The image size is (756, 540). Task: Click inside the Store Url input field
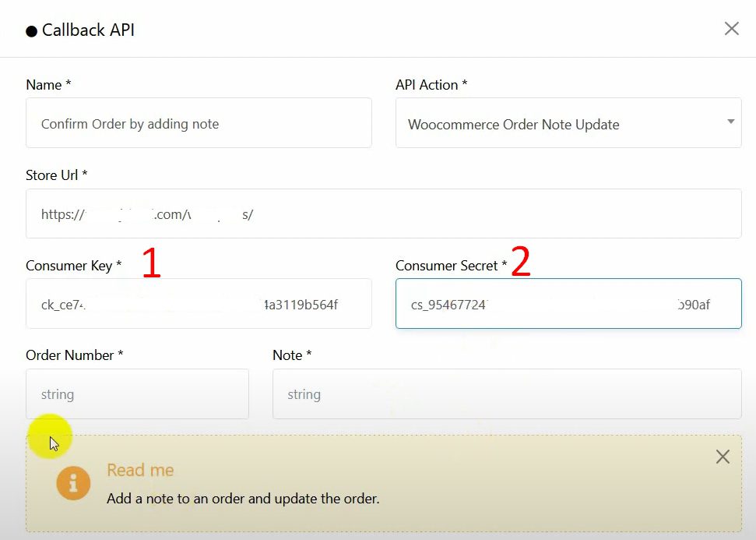click(383, 214)
